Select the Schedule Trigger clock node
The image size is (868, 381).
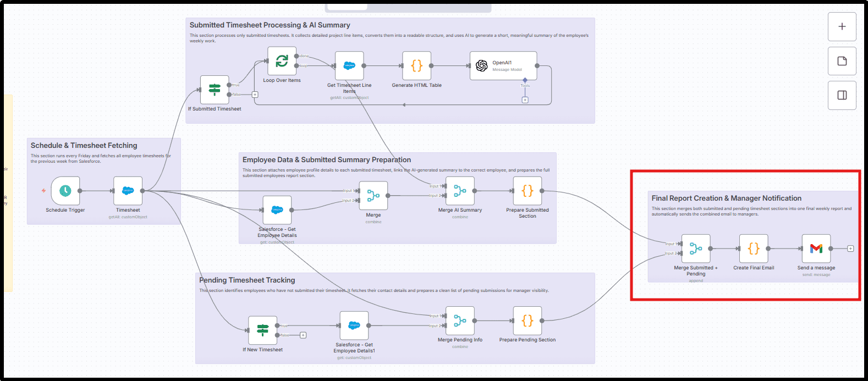pos(65,191)
